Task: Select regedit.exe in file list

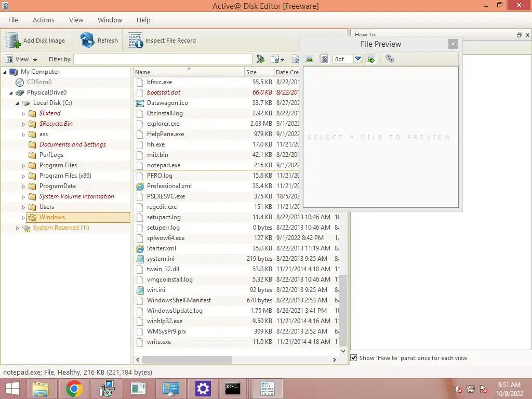Action: [x=162, y=207]
